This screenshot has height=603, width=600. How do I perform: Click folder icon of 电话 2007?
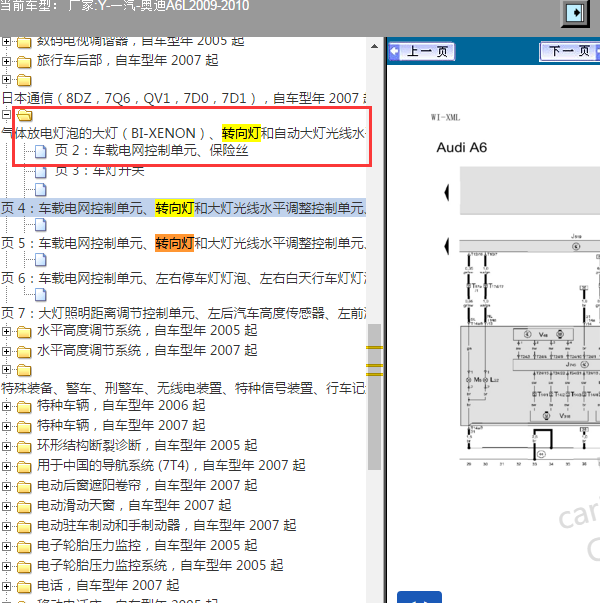(x=24, y=587)
